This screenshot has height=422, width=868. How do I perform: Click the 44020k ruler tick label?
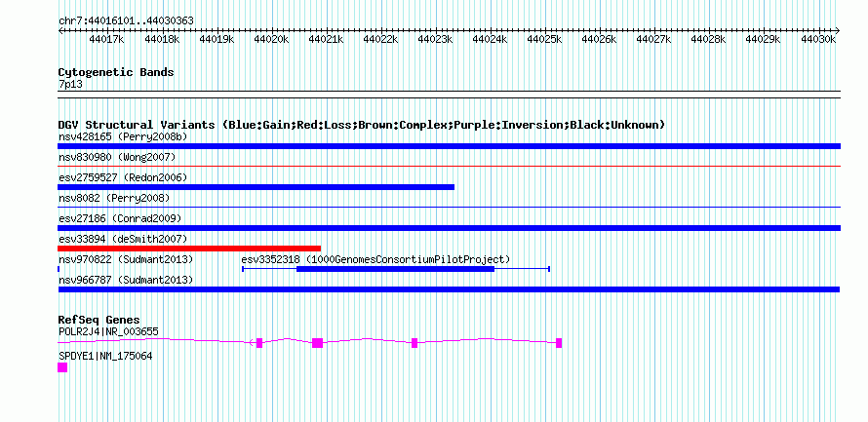click(271, 40)
